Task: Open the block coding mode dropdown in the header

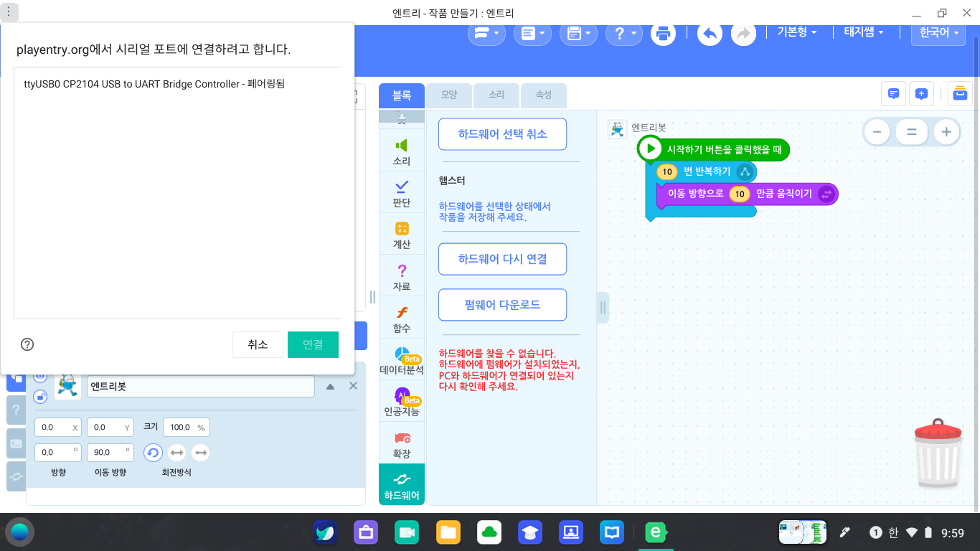Action: (488, 33)
